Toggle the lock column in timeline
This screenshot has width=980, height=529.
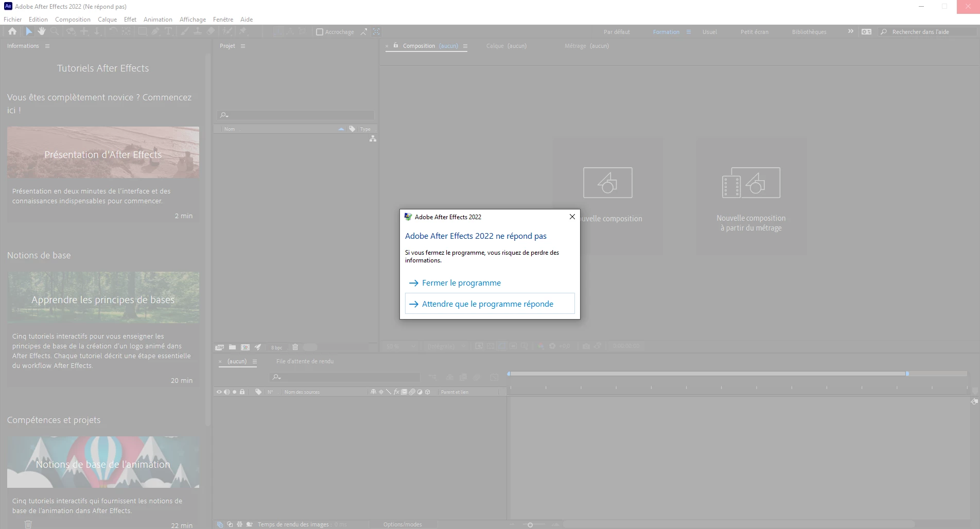click(x=242, y=392)
